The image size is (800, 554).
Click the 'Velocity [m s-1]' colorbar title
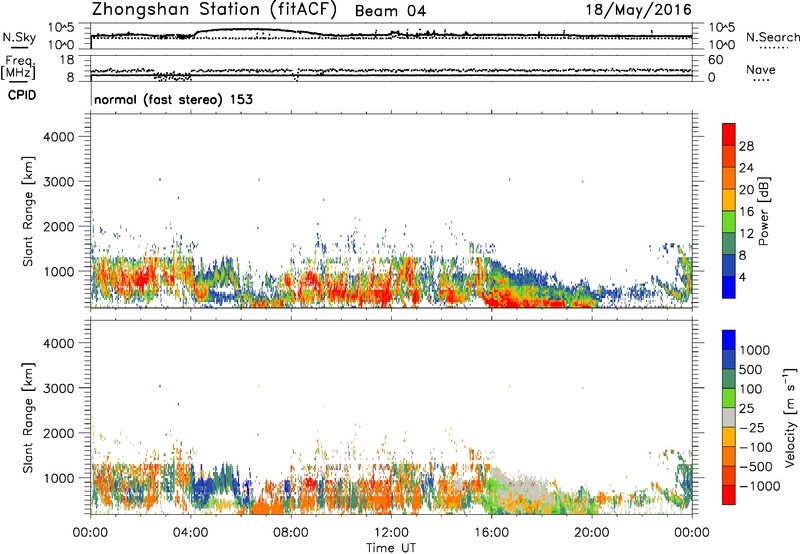(790, 417)
